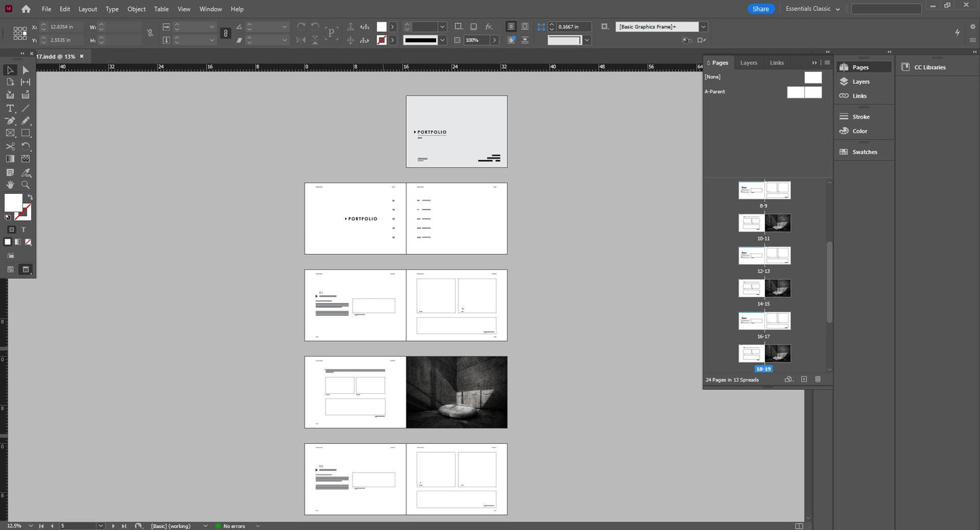Click the Gradient Swatch tool
This screenshot has width=980, height=530.
point(10,159)
